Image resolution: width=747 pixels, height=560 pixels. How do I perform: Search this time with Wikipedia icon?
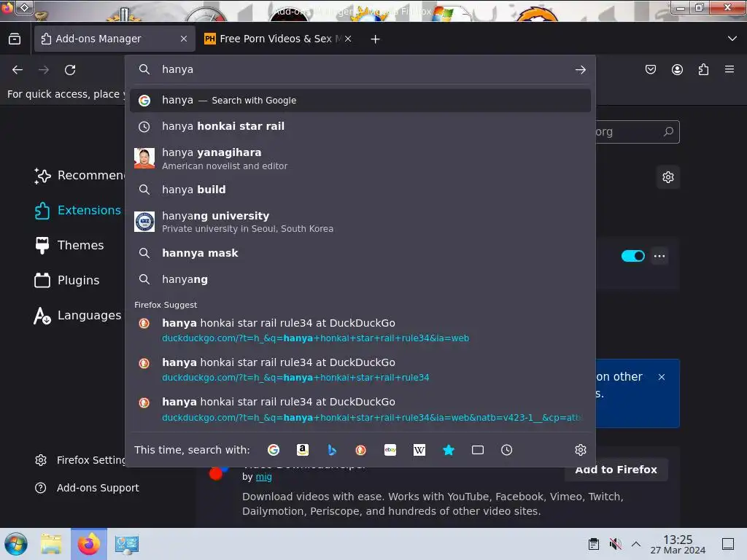pyautogui.click(x=419, y=450)
